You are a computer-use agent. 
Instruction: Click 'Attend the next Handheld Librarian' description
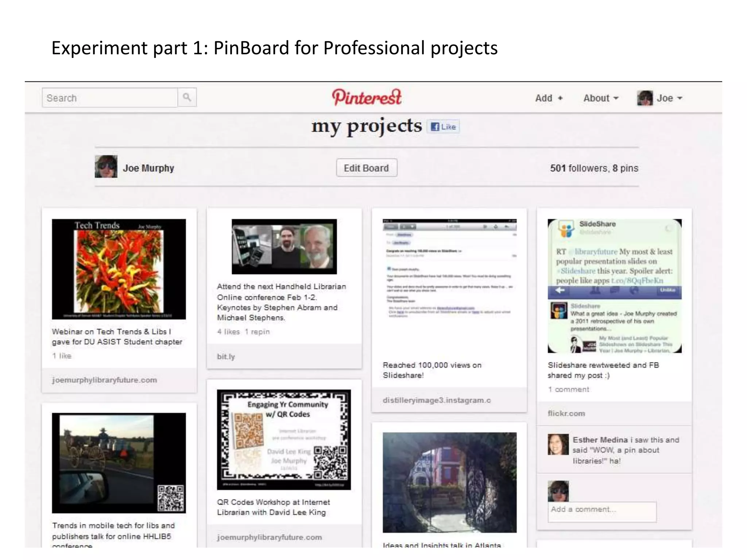(x=282, y=302)
